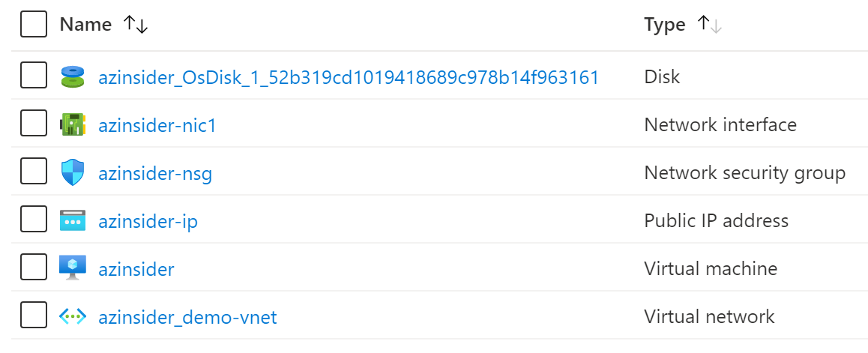Click the Network interface card icon
868x353 pixels.
pos(73,124)
